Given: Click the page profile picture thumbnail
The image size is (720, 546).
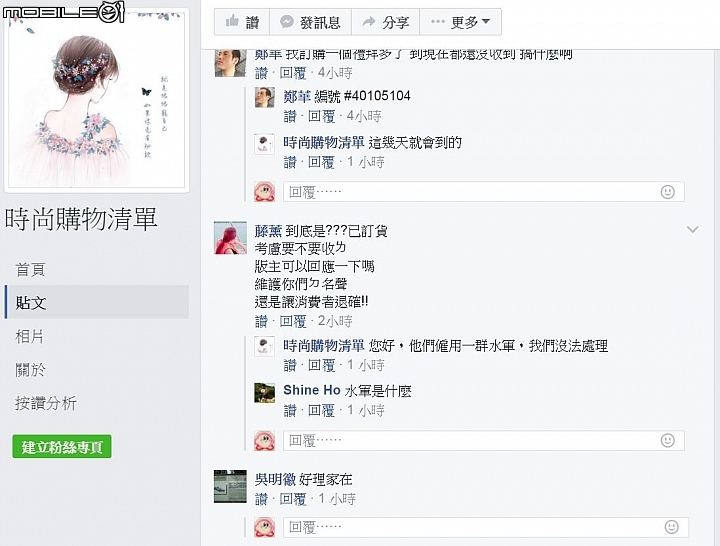Looking at the screenshot, I should tap(96, 99).
